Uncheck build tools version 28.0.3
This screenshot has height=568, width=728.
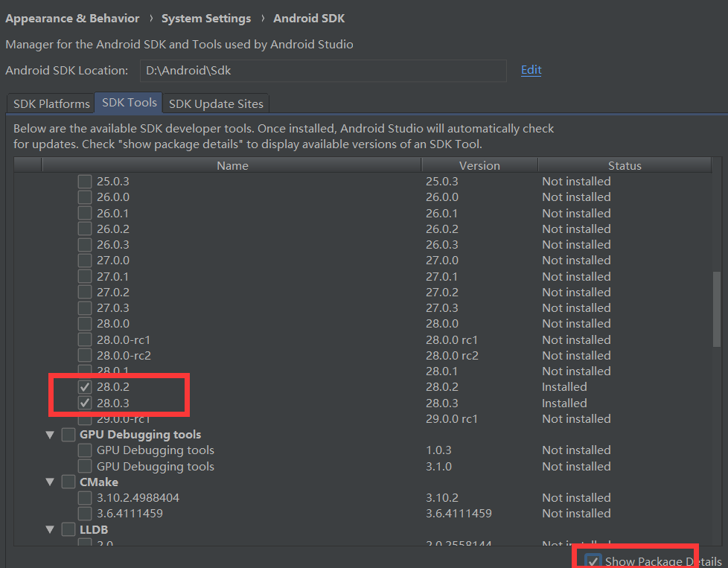pyautogui.click(x=84, y=403)
